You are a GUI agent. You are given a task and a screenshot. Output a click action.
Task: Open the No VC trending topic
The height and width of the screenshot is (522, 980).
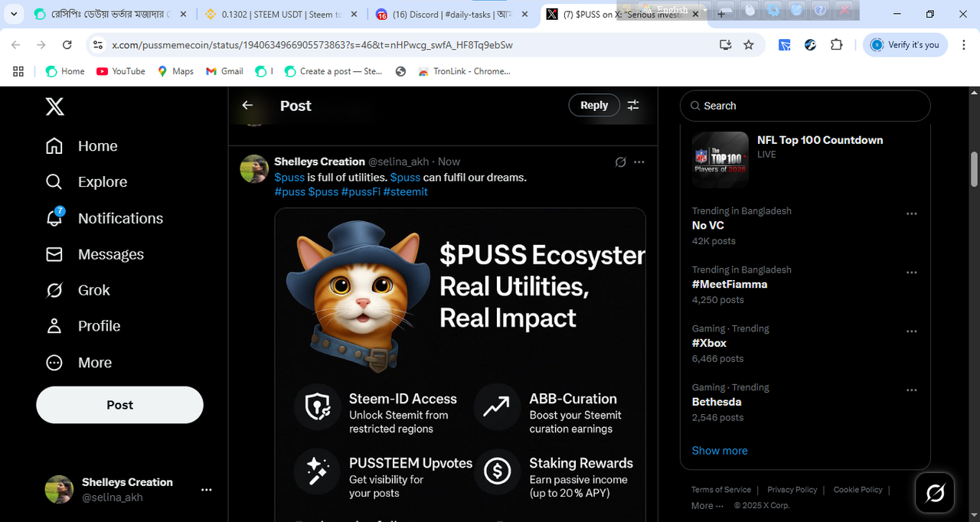[708, 225]
